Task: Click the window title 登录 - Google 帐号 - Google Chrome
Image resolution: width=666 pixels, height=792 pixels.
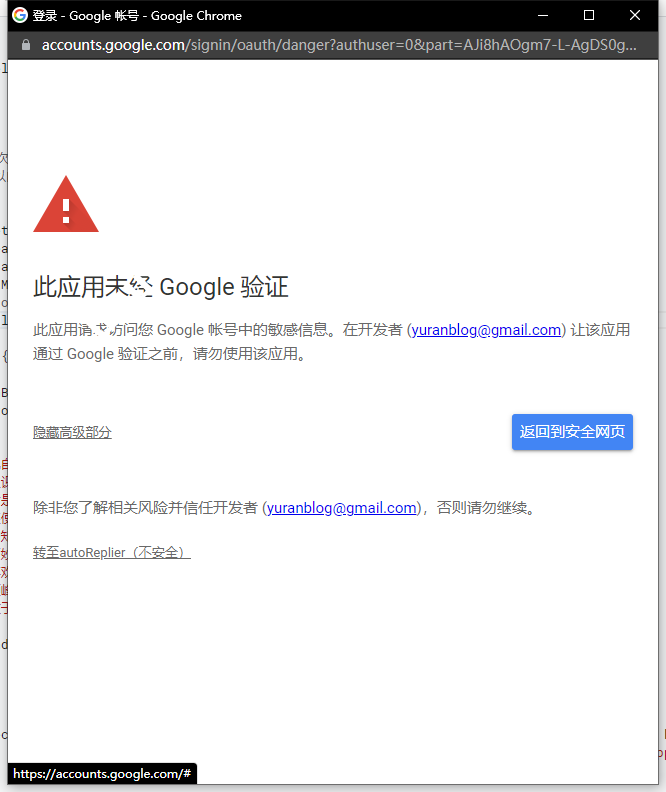Action: pos(137,16)
